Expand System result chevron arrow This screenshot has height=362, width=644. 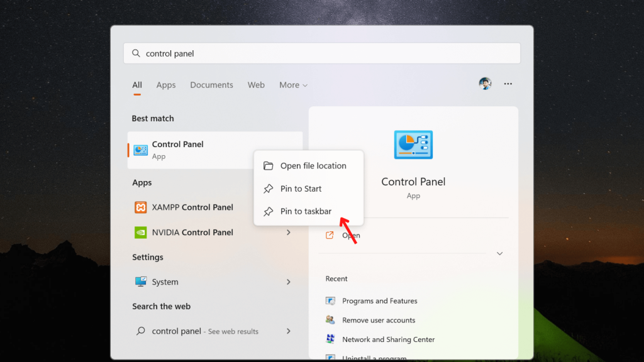click(289, 282)
